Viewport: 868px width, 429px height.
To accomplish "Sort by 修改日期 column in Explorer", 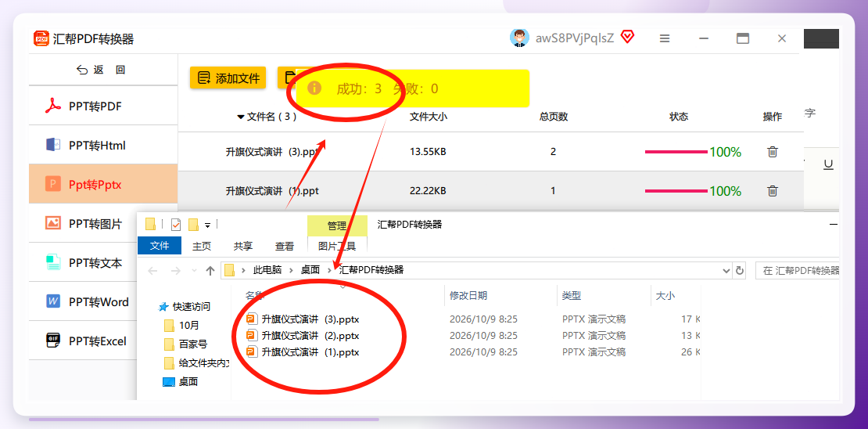I will tap(468, 295).
